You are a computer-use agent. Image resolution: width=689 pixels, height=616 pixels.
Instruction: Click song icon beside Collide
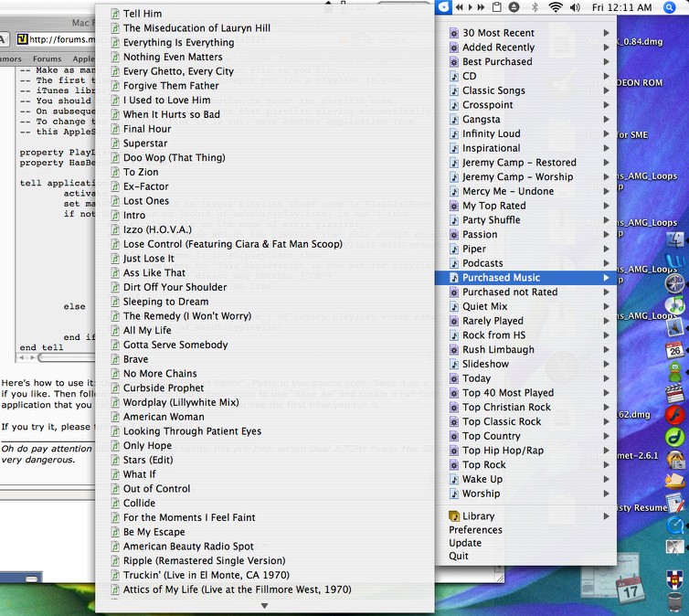pyautogui.click(x=115, y=504)
